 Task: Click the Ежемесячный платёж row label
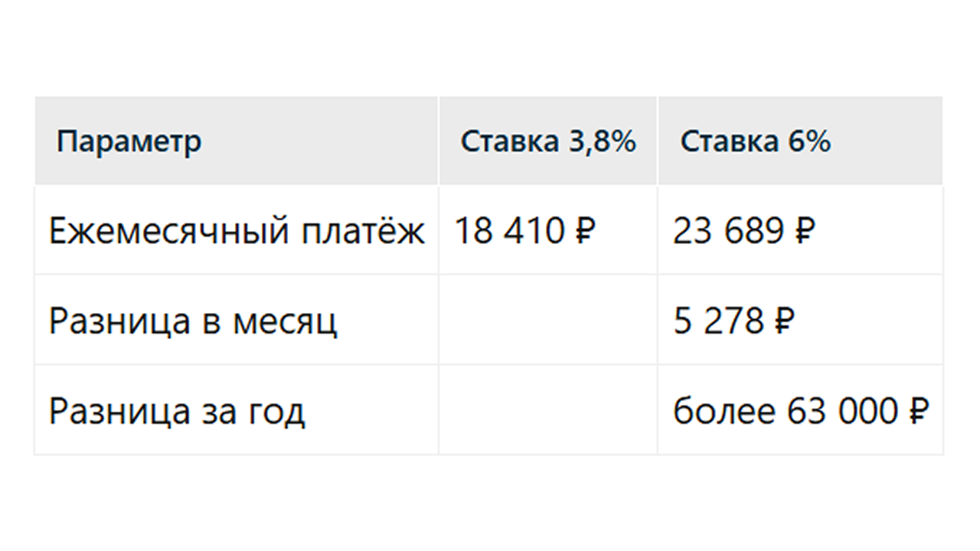pos(237,230)
